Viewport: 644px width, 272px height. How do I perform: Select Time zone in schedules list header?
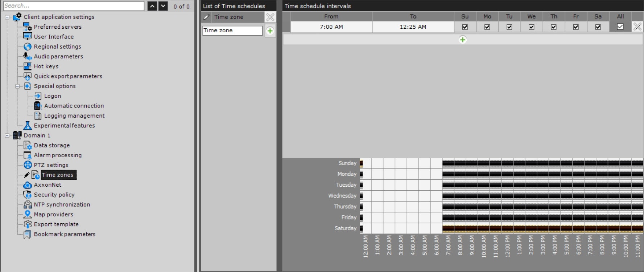click(229, 17)
